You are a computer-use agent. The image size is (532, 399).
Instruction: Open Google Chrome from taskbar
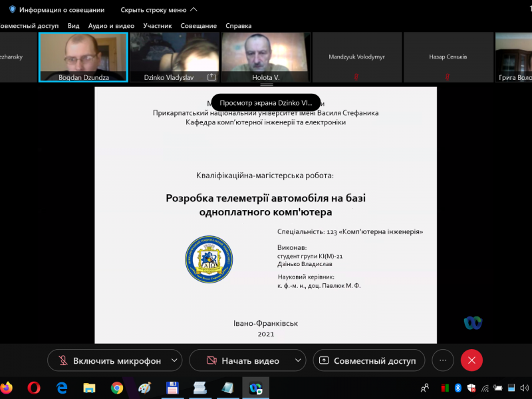(x=117, y=387)
